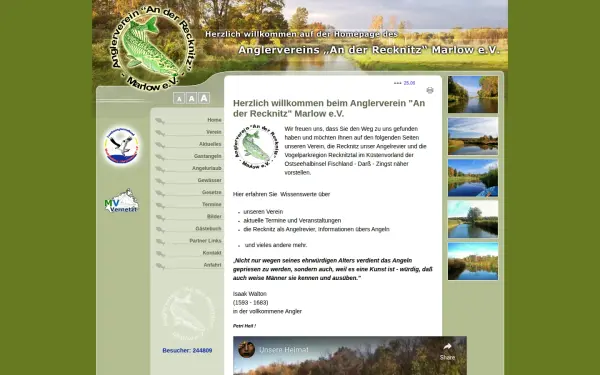The image size is (600, 375).
Task: Click the 'unseren Verein' bullet item
Action: (263, 212)
